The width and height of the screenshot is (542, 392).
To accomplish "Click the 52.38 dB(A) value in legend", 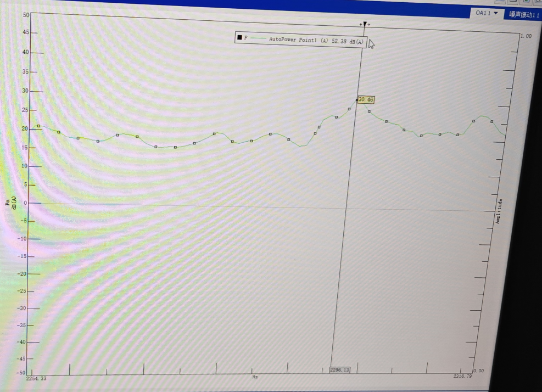I will pos(348,41).
